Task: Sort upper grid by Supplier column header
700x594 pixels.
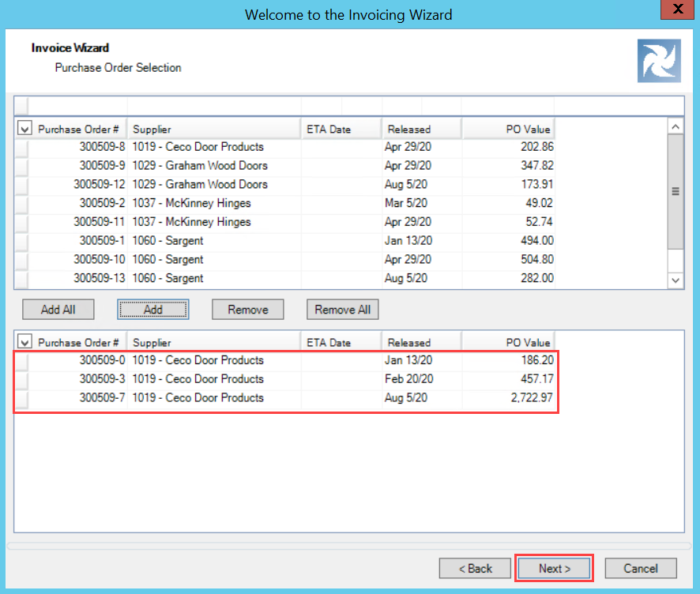Action: click(x=213, y=130)
